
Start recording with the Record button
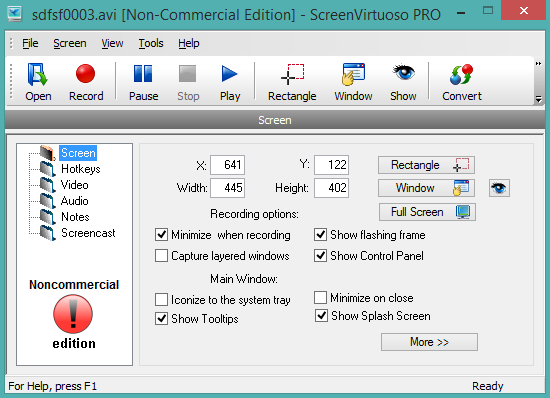pyautogui.click(x=86, y=82)
